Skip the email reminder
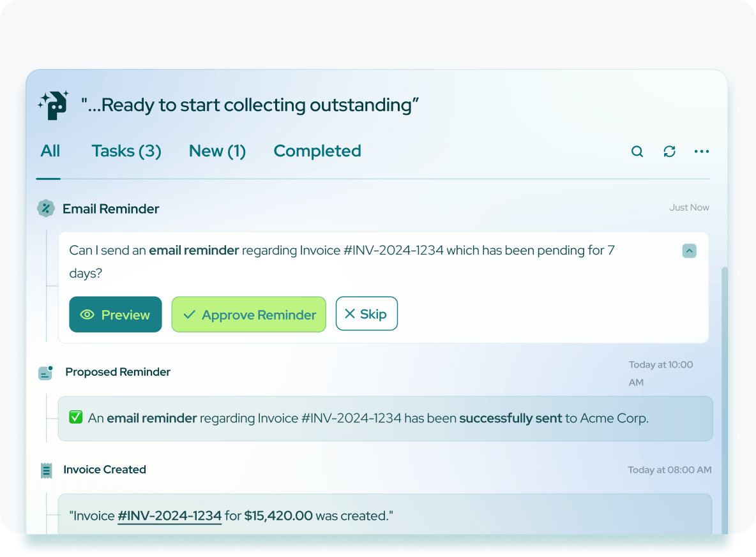The image size is (756, 557). [367, 314]
